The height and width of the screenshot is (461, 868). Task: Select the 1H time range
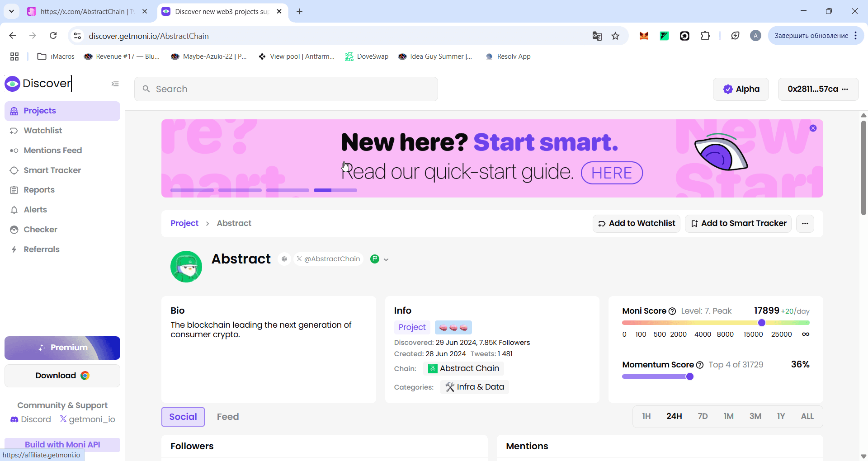pyautogui.click(x=646, y=417)
